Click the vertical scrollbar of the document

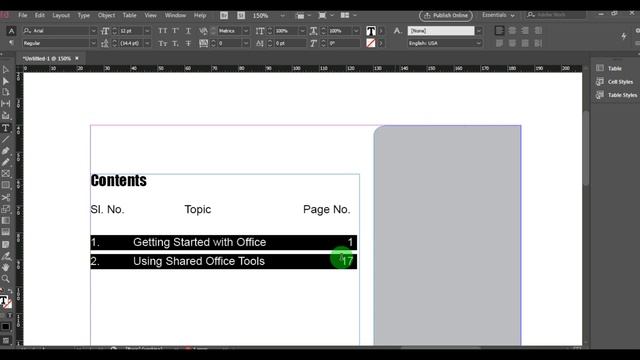click(x=586, y=149)
